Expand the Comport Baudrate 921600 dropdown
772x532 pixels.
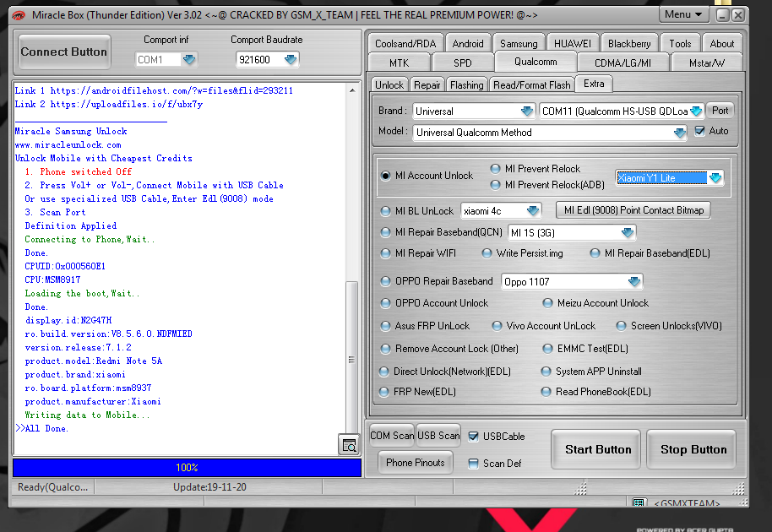(x=291, y=60)
